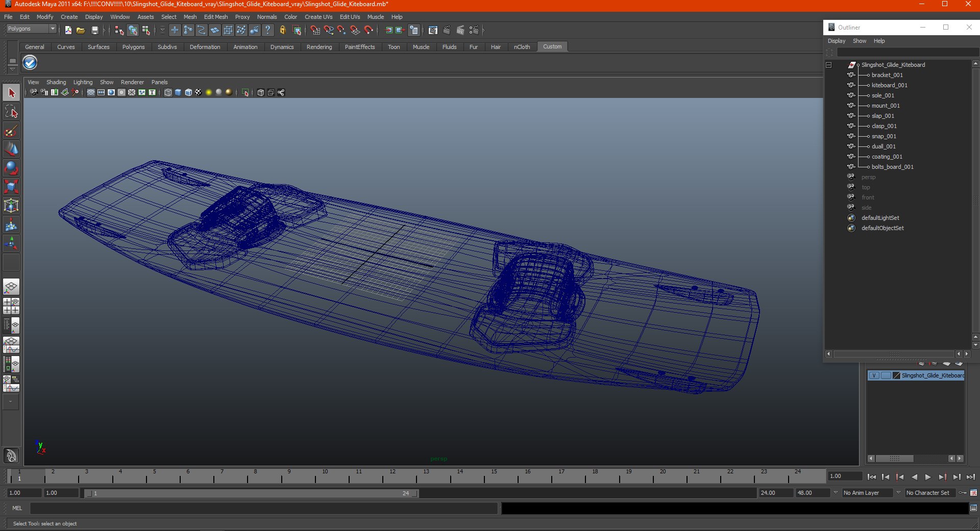Click the question mark selection mask icon
Image resolution: width=980 pixels, height=531 pixels.
point(267,31)
